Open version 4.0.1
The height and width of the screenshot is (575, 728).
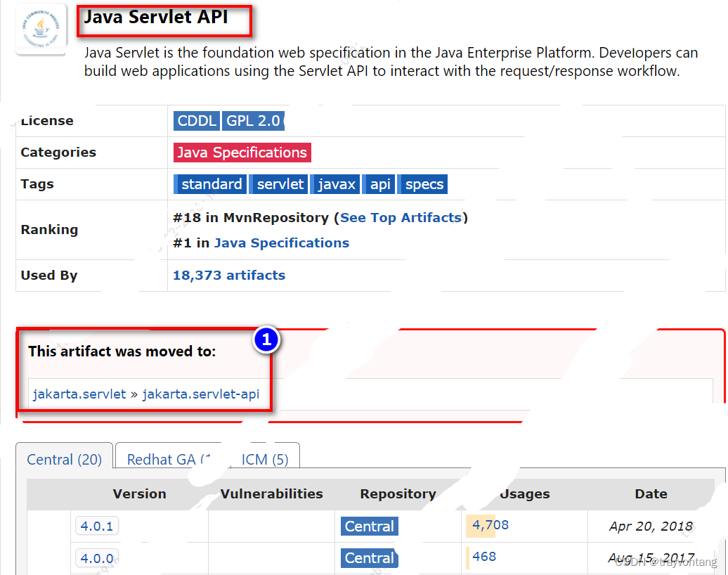(x=96, y=526)
